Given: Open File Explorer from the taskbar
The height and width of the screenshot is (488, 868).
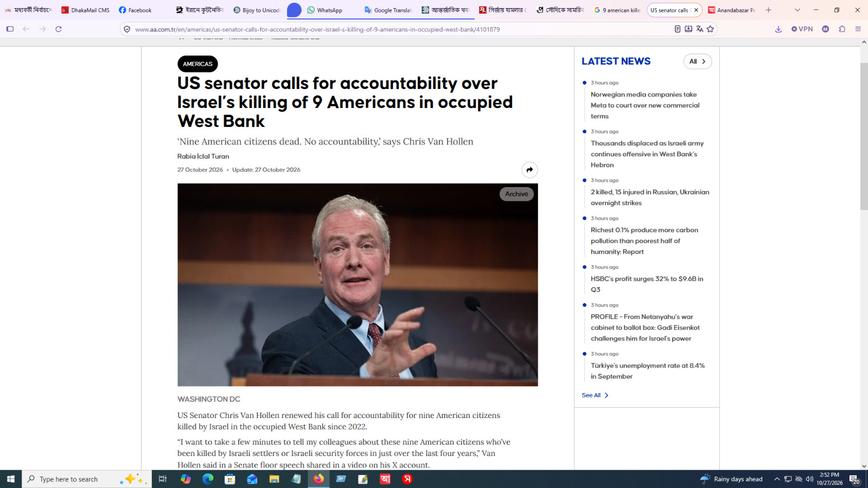Looking at the screenshot, I should pos(274,479).
